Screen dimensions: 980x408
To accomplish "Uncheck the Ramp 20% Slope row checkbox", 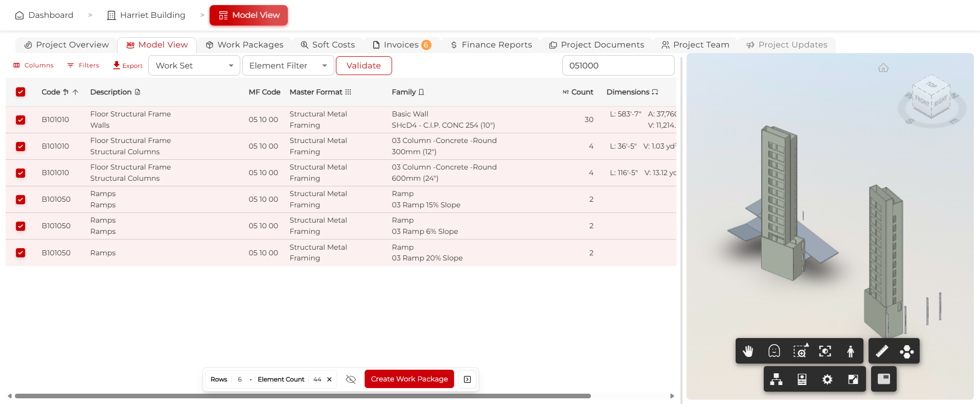I will [x=20, y=252].
